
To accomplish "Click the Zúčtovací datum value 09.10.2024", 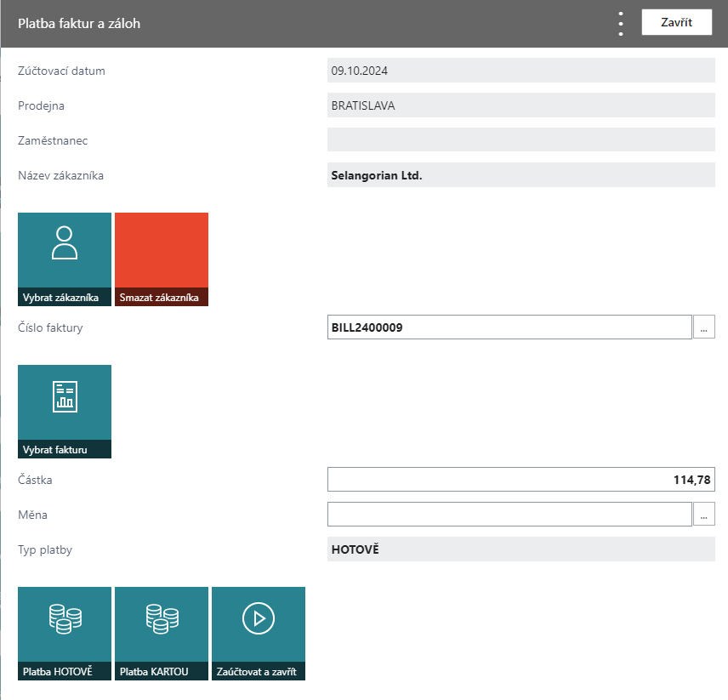I will coord(521,71).
